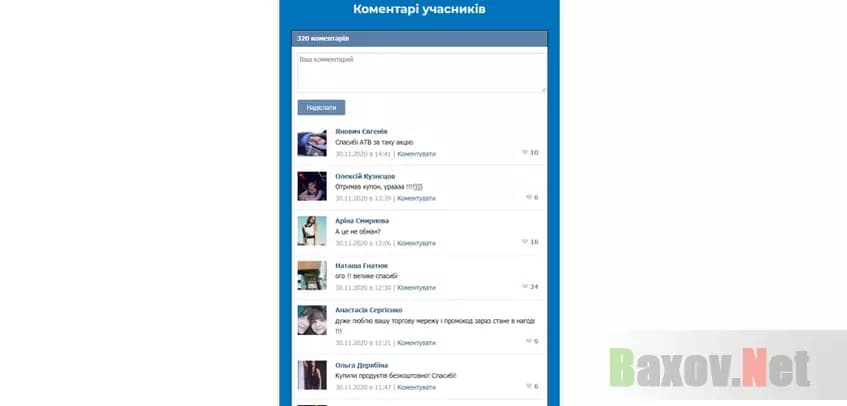Select Наташа Гнатюк's avatar image

pos(312,276)
